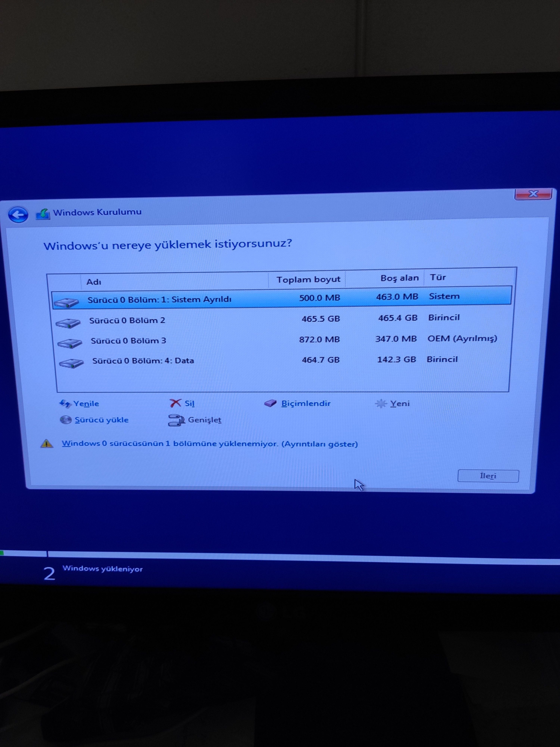Click the Yenile refresh icon

coord(65,404)
